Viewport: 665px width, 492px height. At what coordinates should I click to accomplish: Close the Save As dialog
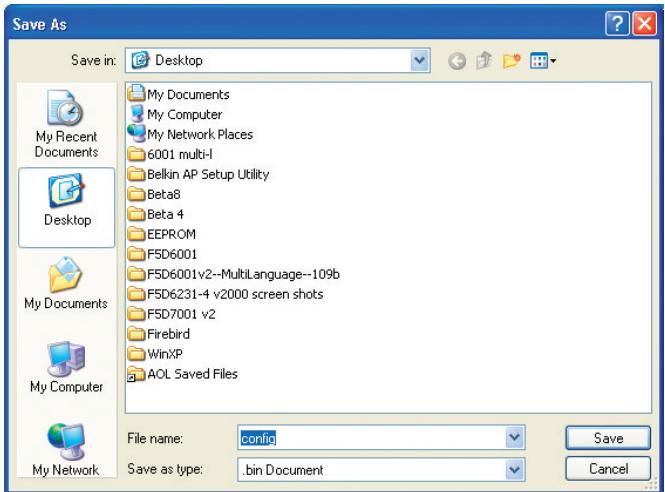point(644,23)
